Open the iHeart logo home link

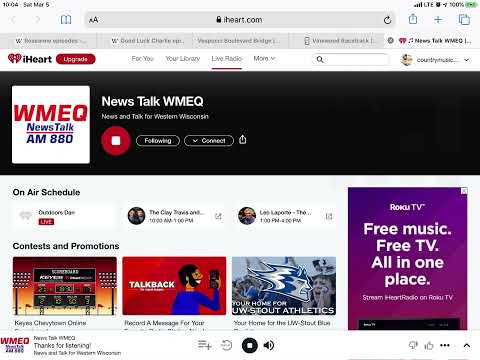(x=30, y=59)
